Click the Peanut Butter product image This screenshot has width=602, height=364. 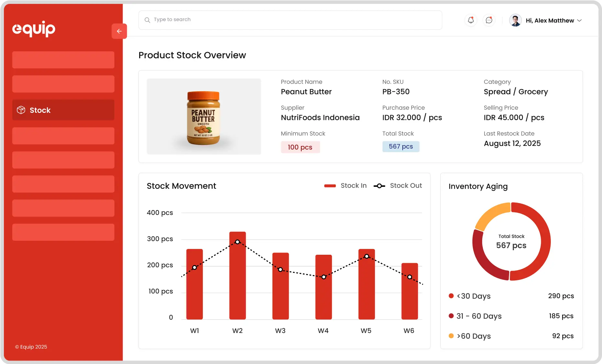[x=204, y=116]
